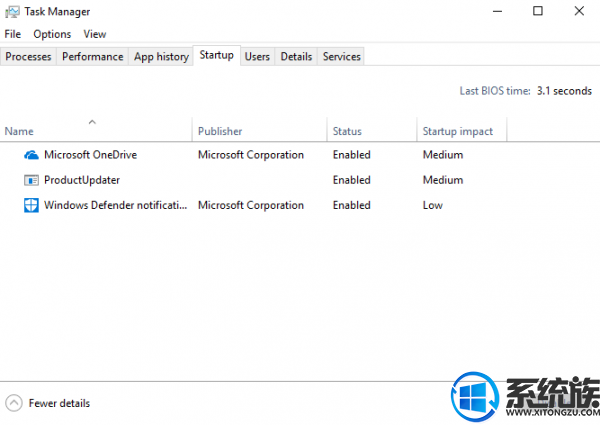
Task: Click the Fewer details label
Action: 59,403
